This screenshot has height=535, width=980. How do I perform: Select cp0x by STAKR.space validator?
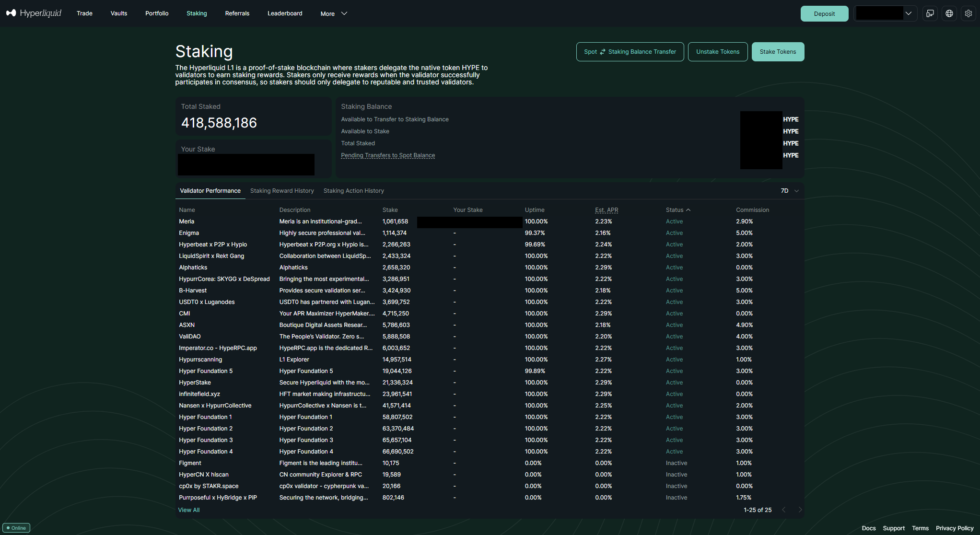click(209, 486)
